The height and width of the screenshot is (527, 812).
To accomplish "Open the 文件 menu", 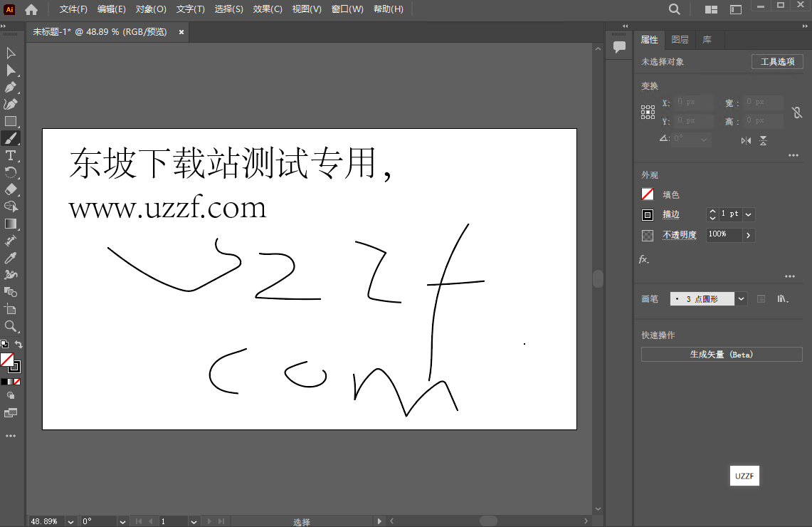I will click(72, 9).
